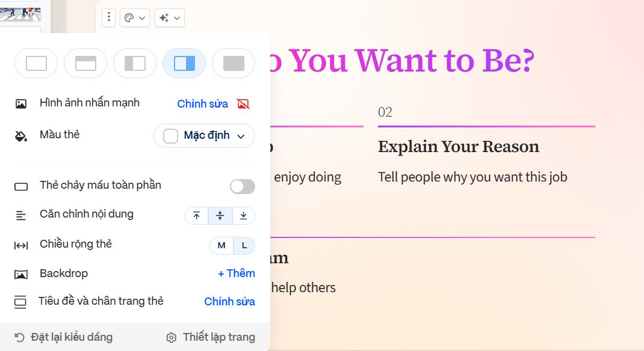Screen dimensions: 644x351
Task: Select the top accent image layout
Action: (85, 63)
